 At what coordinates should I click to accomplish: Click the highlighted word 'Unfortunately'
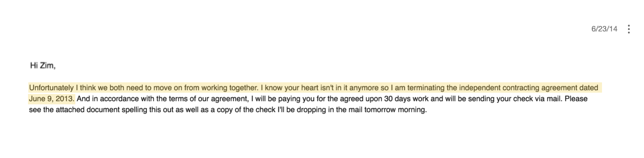(52, 88)
